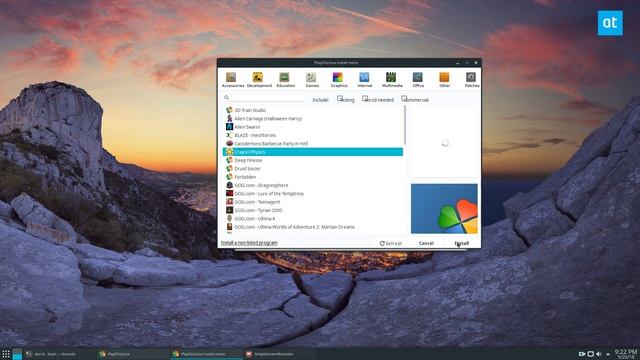640x360 pixels.
Task: Open the Development category
Action: [x=259, y=80]
